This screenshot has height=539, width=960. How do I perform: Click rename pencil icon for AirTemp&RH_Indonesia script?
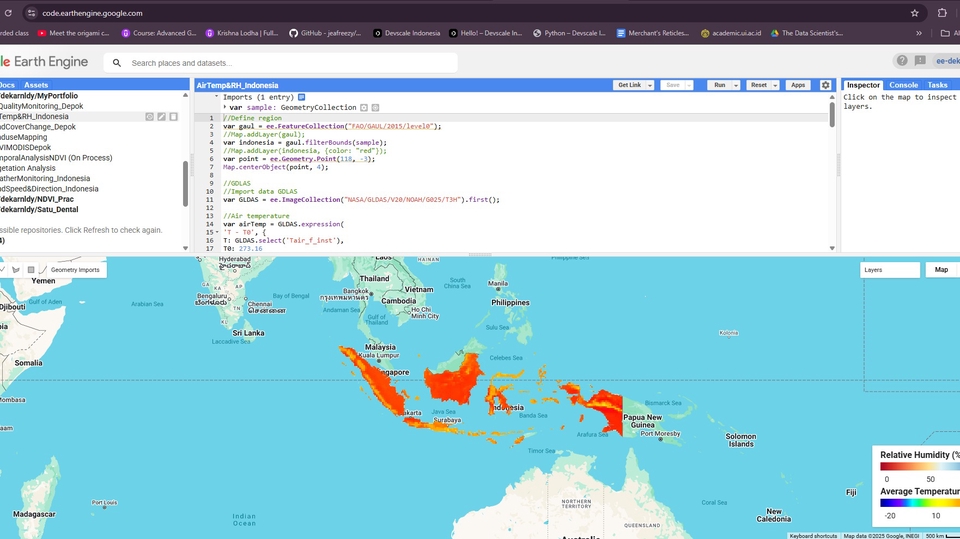pos(162,116)
